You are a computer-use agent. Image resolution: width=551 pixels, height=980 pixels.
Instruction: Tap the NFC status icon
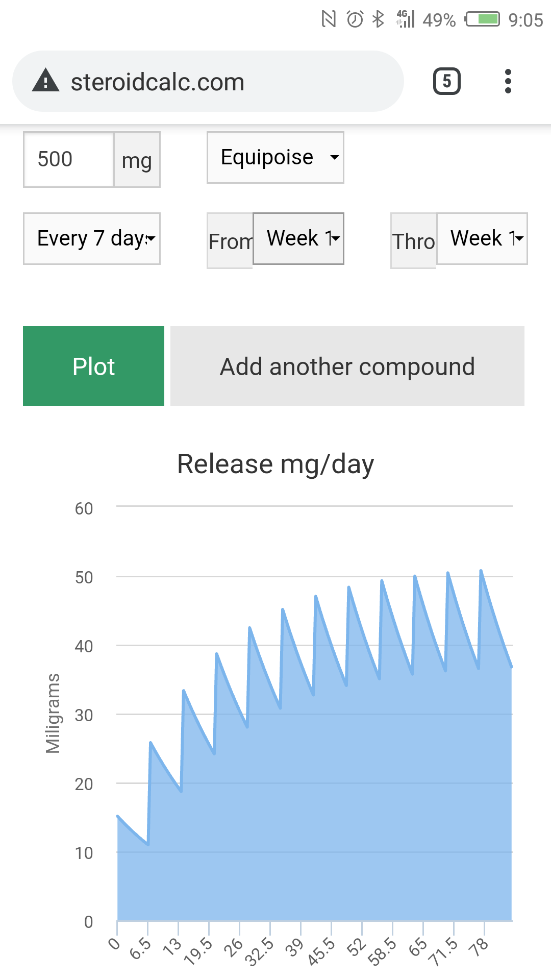coord(329,19)
